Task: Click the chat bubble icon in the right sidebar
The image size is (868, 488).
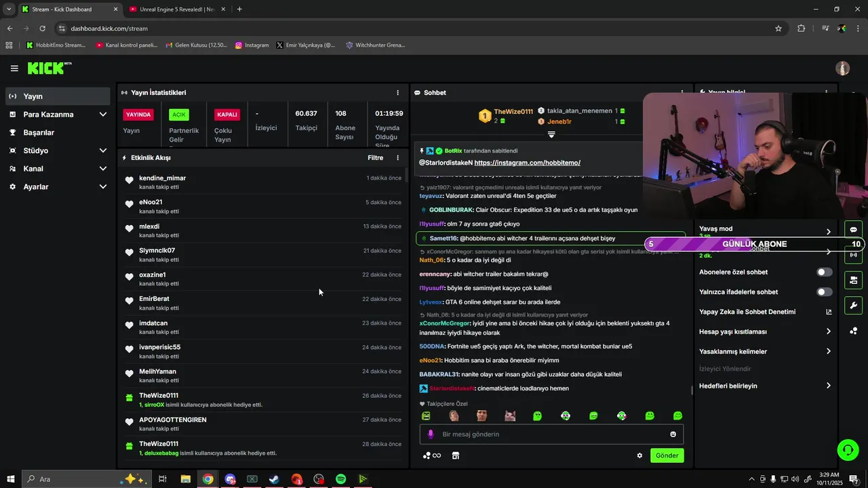Action: coord(853,230)
